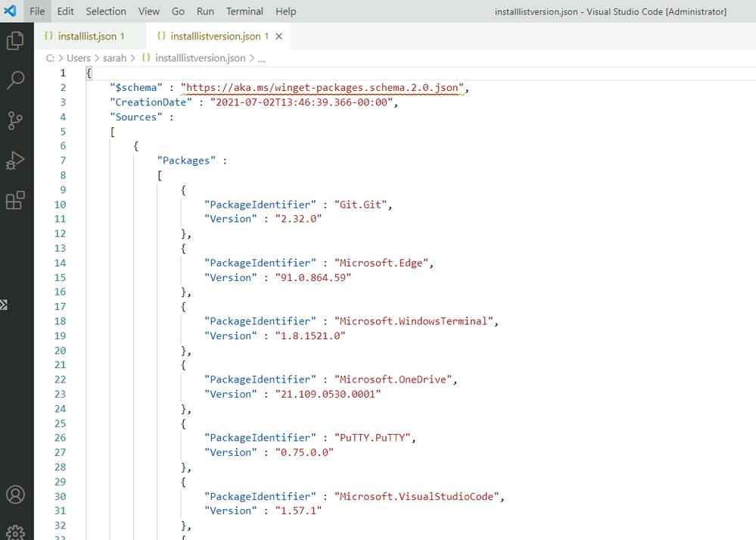Open the Run and Debug view
This screenshot has width=756, height=540.
coord(15,161)
